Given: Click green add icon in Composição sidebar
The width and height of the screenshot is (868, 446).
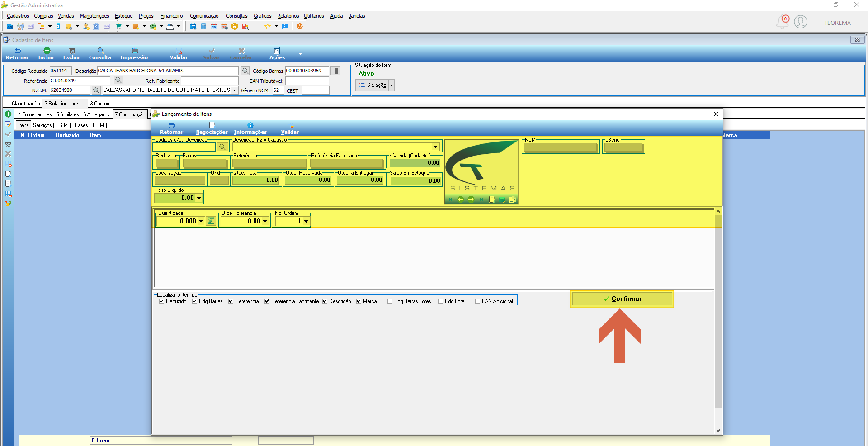Looking at the screenshot, I should click(8, 114).
